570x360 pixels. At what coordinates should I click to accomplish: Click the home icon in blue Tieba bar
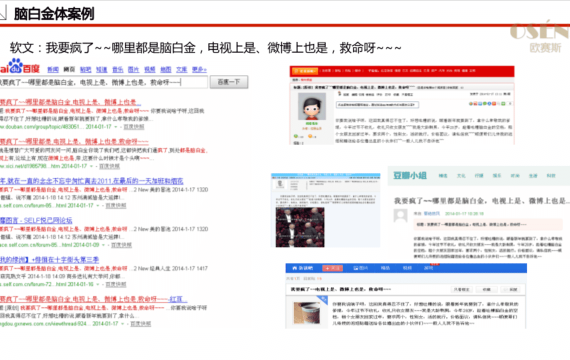(295, 268)
